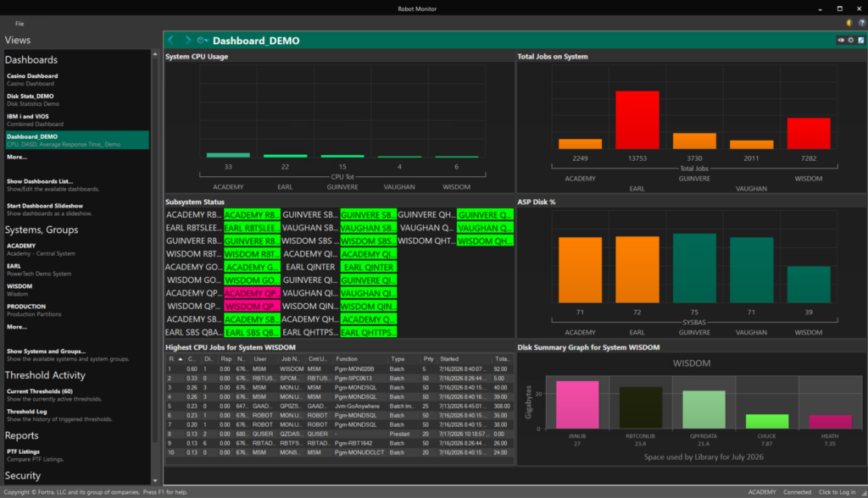Open dashboard settings gear icon

click(851, 40)
